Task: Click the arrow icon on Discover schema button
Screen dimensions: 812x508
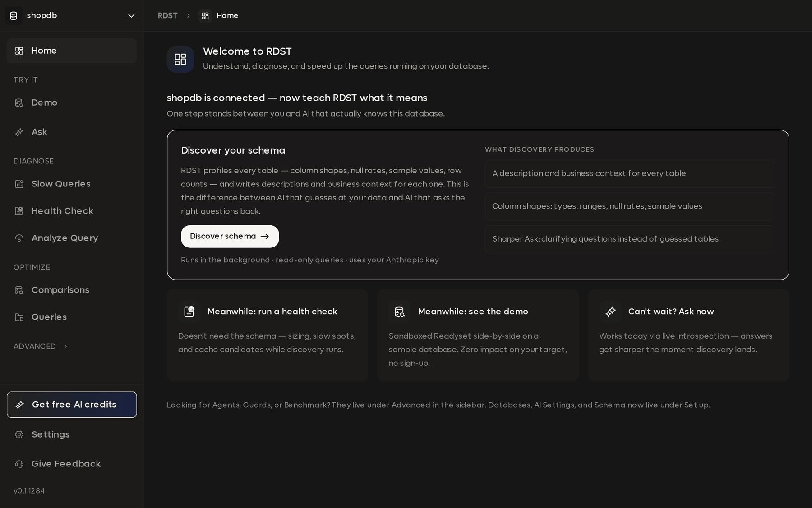Action: [x=265, y=236]
